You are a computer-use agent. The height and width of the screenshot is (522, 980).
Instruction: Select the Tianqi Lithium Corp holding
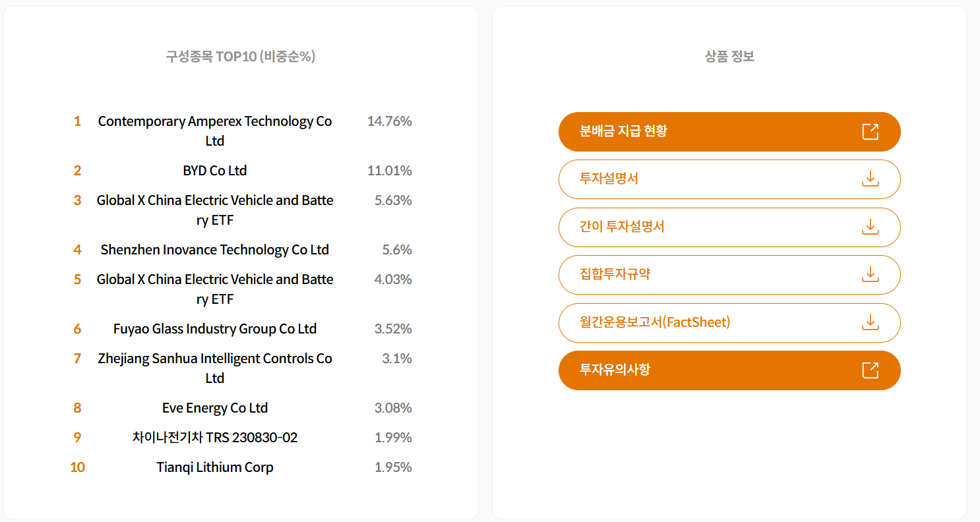pyautogui.click(x=215, y=467)
